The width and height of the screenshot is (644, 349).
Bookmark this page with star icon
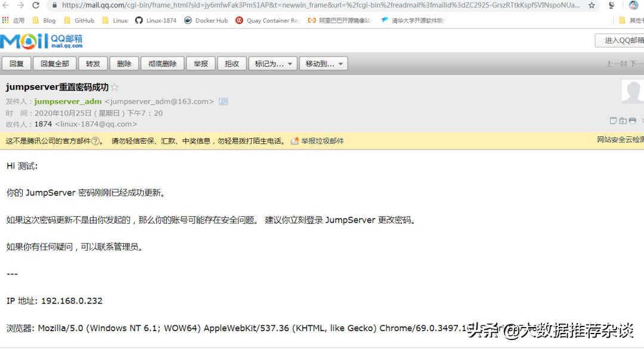592,5
